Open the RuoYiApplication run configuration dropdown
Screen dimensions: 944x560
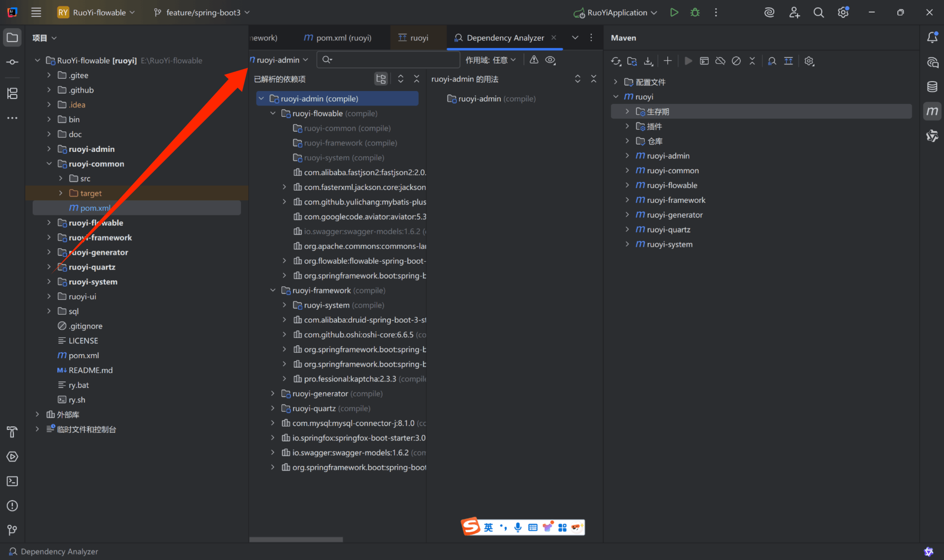(x=615, y=13)
